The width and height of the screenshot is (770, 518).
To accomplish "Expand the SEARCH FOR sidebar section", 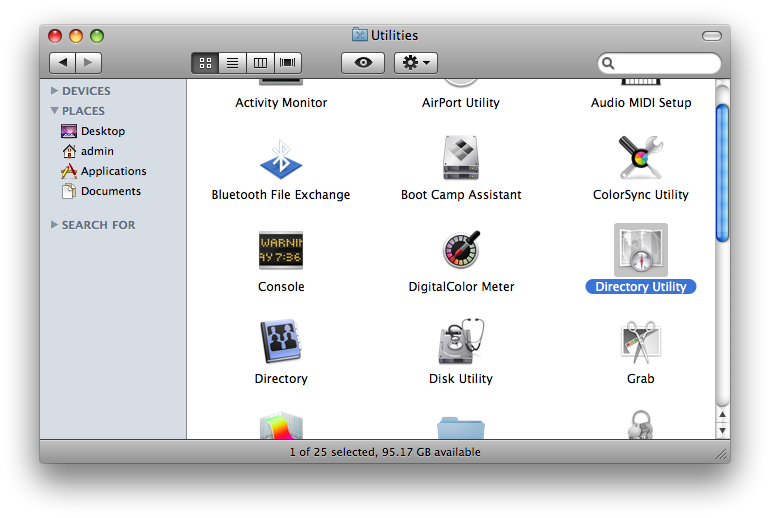I will click(54, 225).
